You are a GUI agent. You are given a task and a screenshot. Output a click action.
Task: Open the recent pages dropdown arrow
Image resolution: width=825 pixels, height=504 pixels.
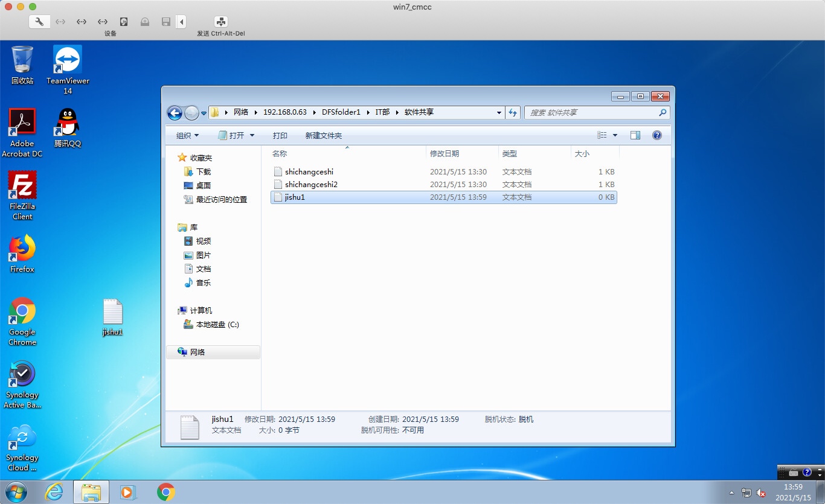(x=204, y=113)
